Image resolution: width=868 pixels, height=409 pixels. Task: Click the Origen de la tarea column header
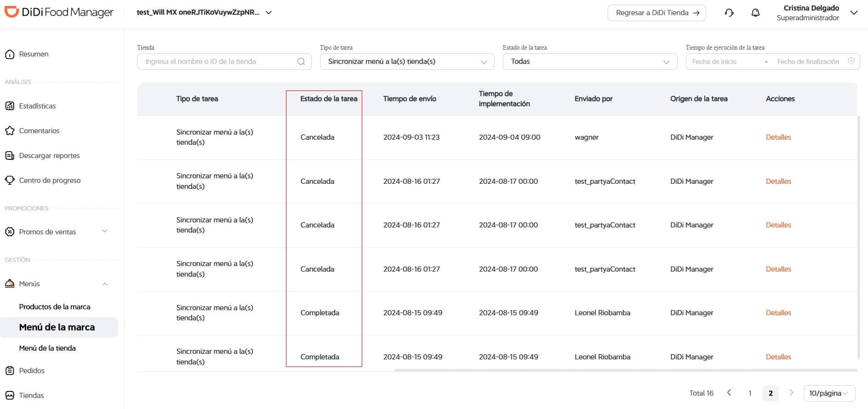[x=699, y=99]
